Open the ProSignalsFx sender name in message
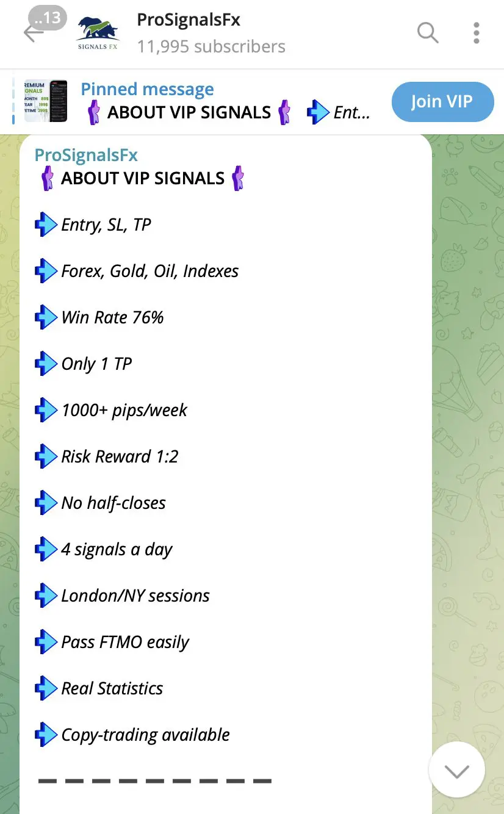Screen dimensions: 504x814 click(x=86, y=155)
